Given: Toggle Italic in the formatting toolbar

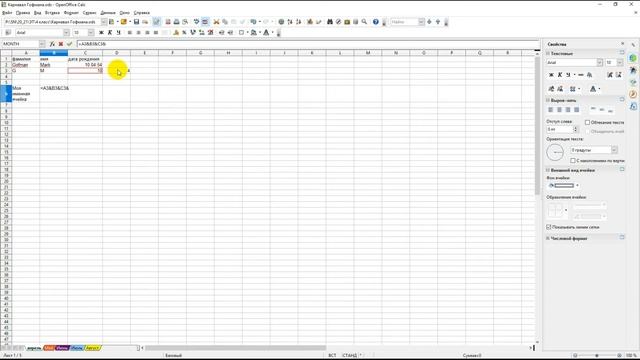Looking at the screenshot, I should 110,32.
